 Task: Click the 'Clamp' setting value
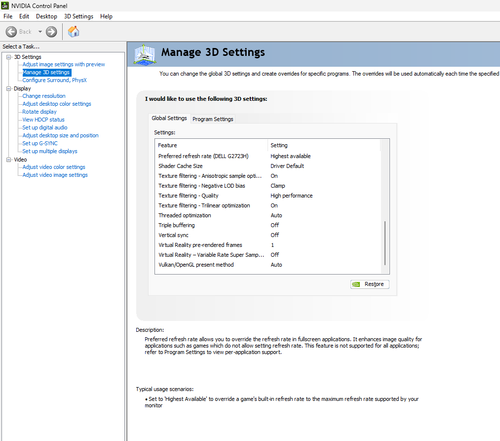278,186
